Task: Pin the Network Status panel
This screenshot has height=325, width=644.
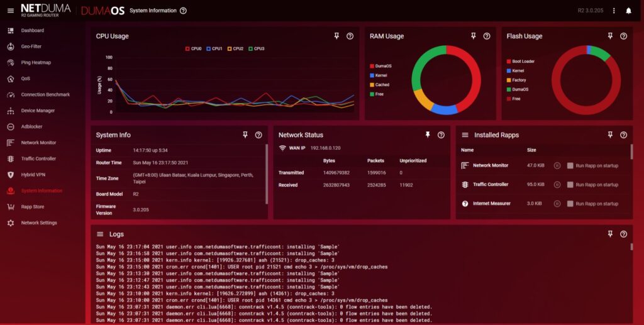Action: (428, 135)
